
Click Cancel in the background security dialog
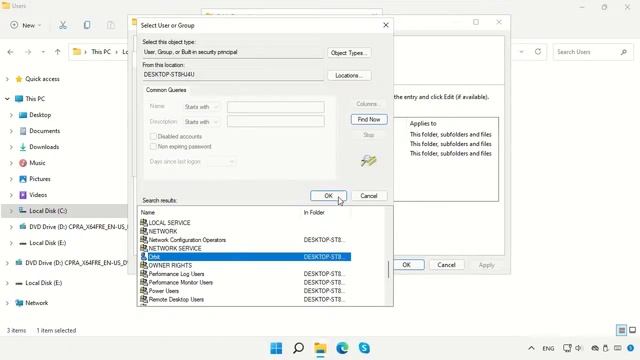click(446, 265)
